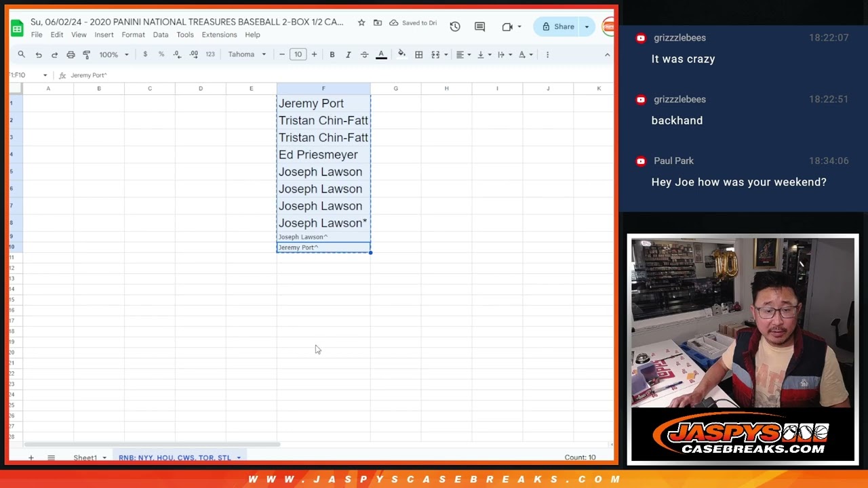This screenshot has height=488, width=868.
Task: Open the Edit menu
Action: pos(57,35)
